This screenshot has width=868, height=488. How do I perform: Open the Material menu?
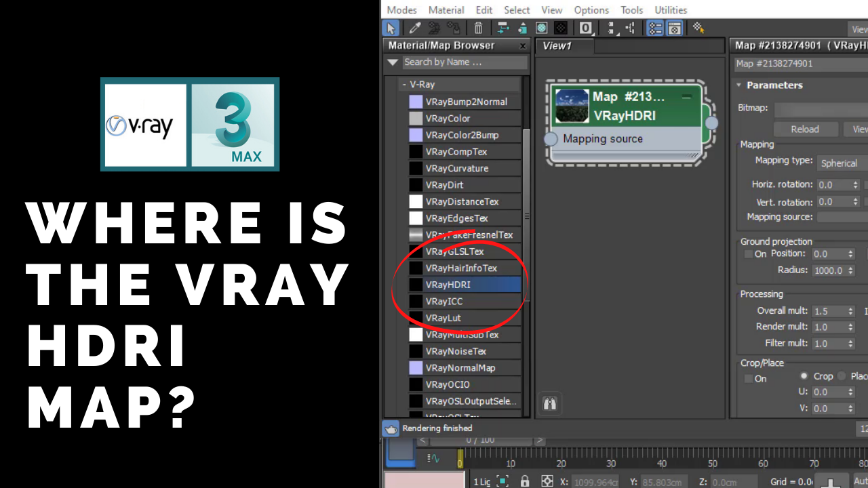(446, 10)
